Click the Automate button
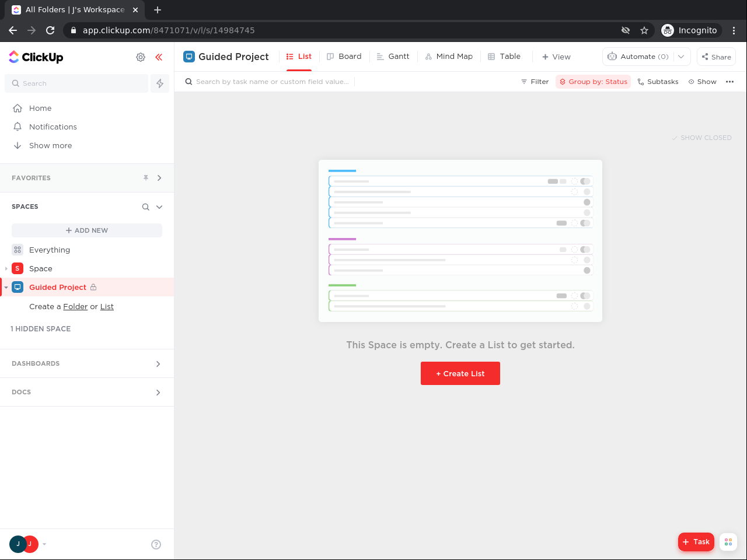 [638, 57]
